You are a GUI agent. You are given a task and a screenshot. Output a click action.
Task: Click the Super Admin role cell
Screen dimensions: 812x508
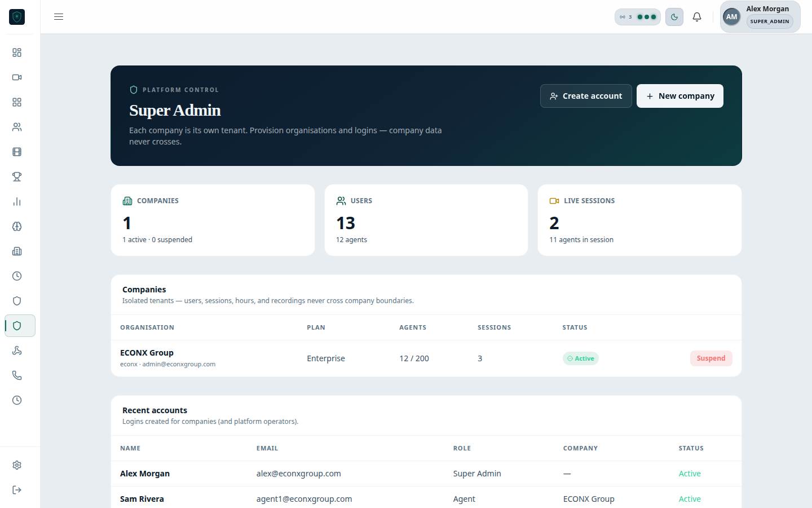[477, 474]
